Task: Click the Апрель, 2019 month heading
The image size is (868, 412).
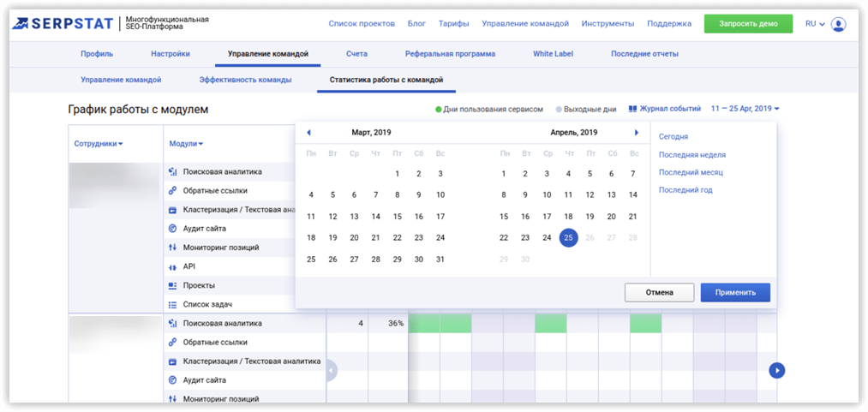Action: 574,133
